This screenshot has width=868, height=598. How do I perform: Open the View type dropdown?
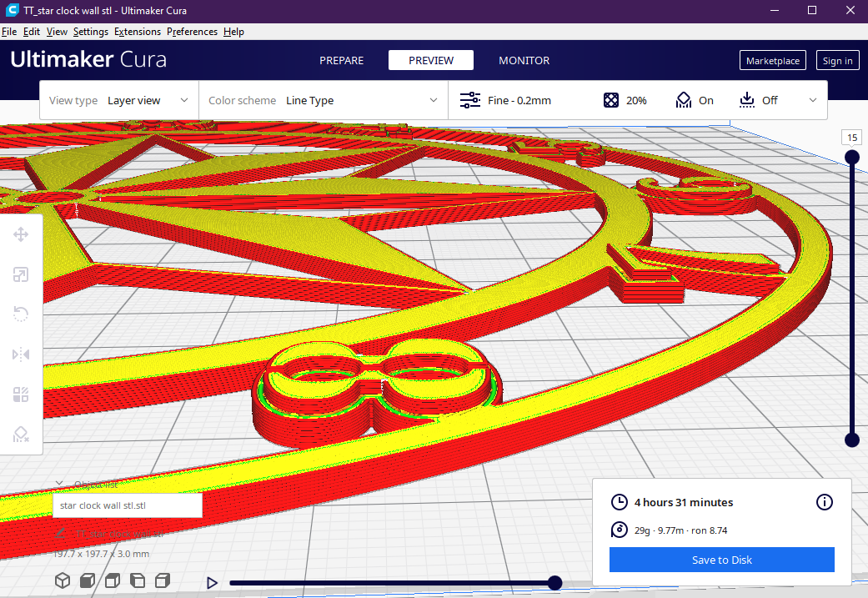(119, 100)
